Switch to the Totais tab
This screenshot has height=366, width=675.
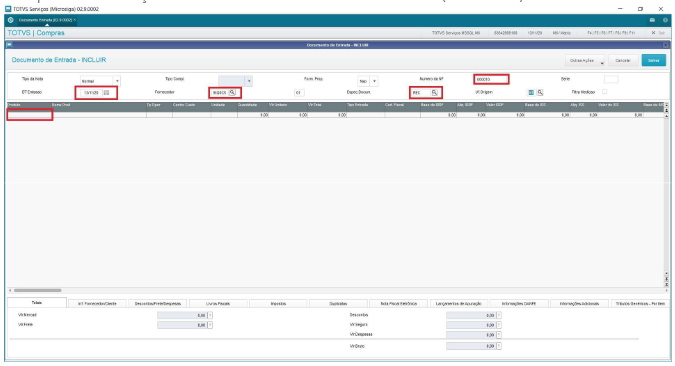pyautogui.click(x=37, y=303)
